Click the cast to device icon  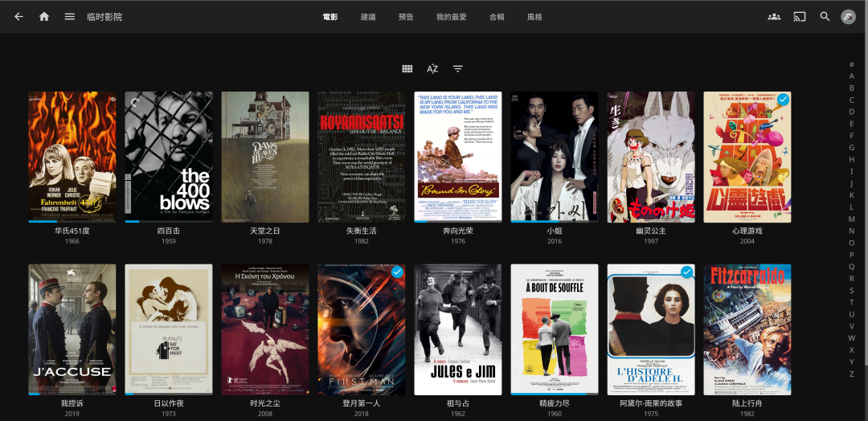pos(800,17)
